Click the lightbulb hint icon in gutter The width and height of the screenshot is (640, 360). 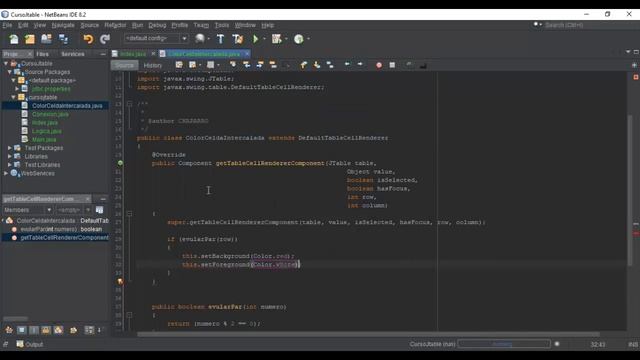(120, 282)
